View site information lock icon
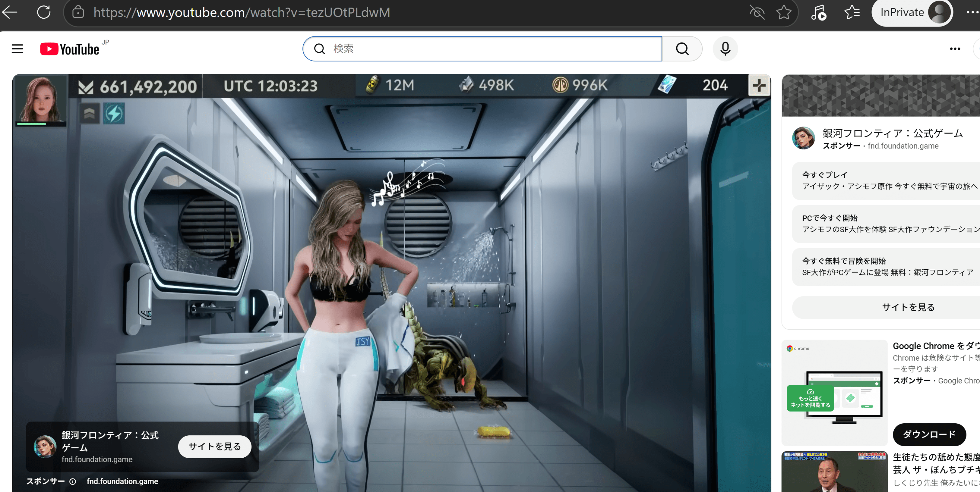Image resolution: width=980 pixels, height=492 pixels. click(x=78, y=12)
